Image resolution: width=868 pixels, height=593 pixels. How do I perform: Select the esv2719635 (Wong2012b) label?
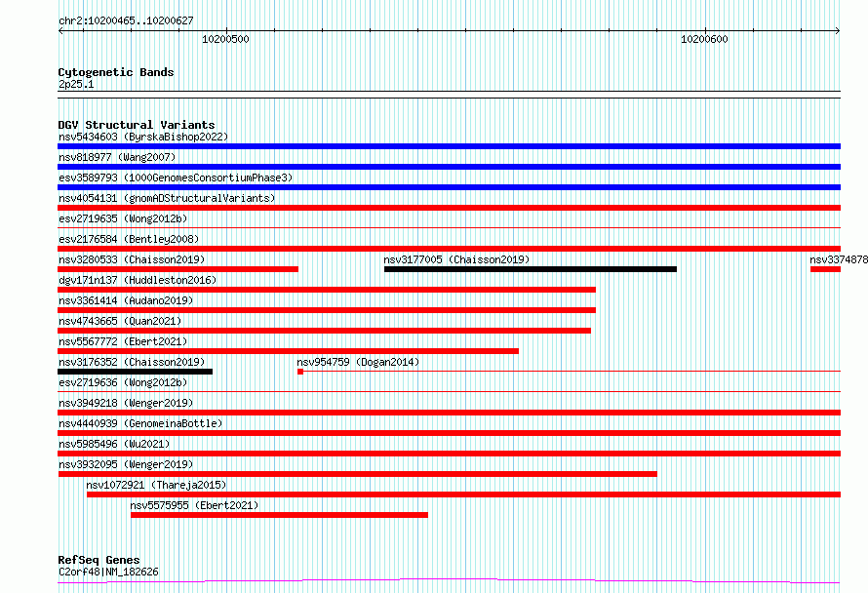click(123, 218)
